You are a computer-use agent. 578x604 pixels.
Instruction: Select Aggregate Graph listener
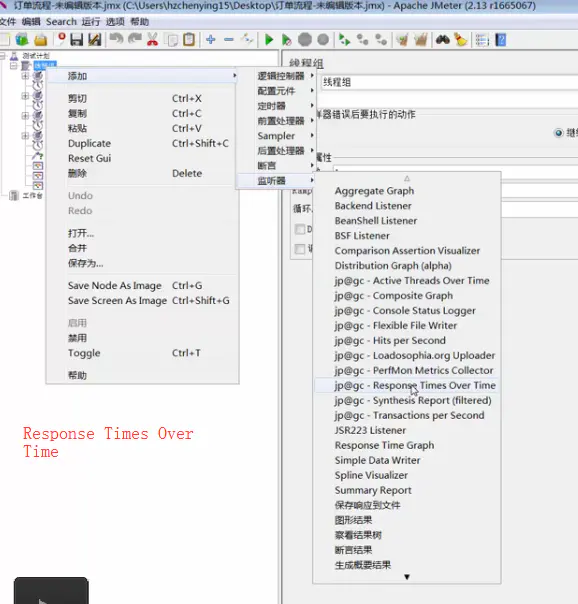tap(407, 191)
